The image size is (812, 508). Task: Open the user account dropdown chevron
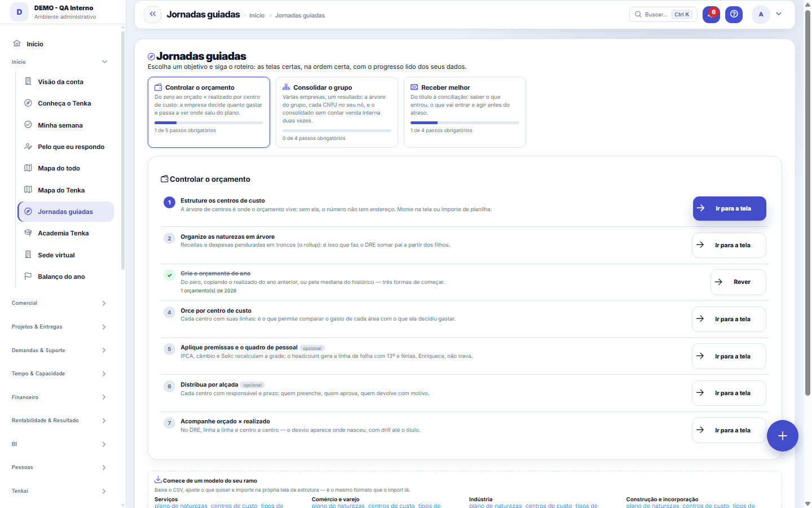[x=779, y=14]
